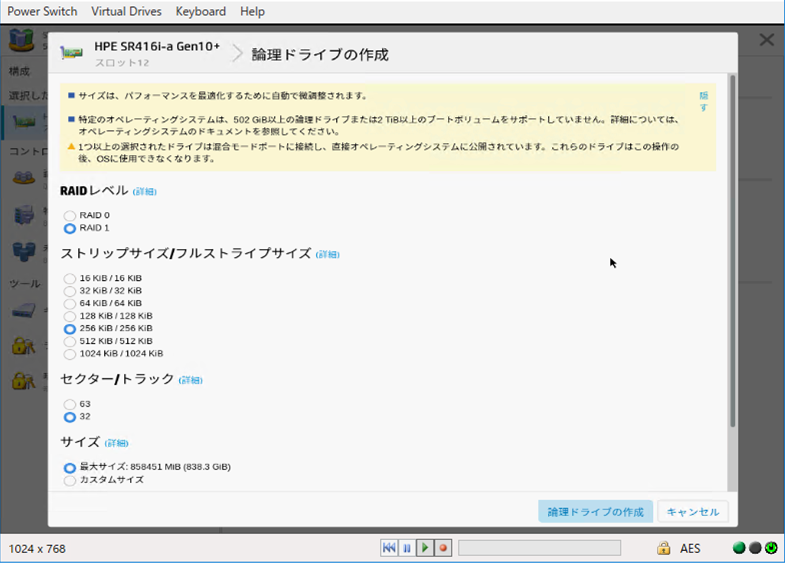The height and width of the screenshot is (563, 785).
Task: Choose 32 KiB / 32 KiB strip size
Action: (x=70, y=291)
